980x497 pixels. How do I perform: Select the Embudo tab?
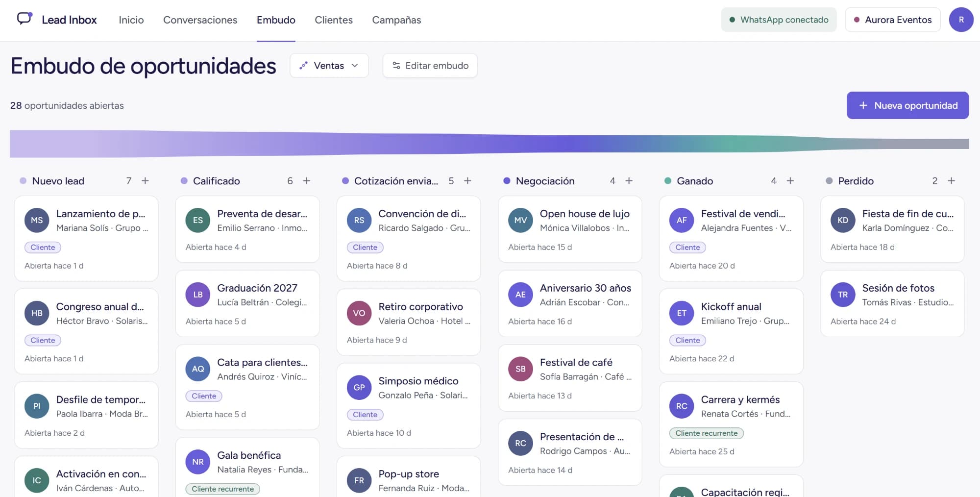pos(276,20)
